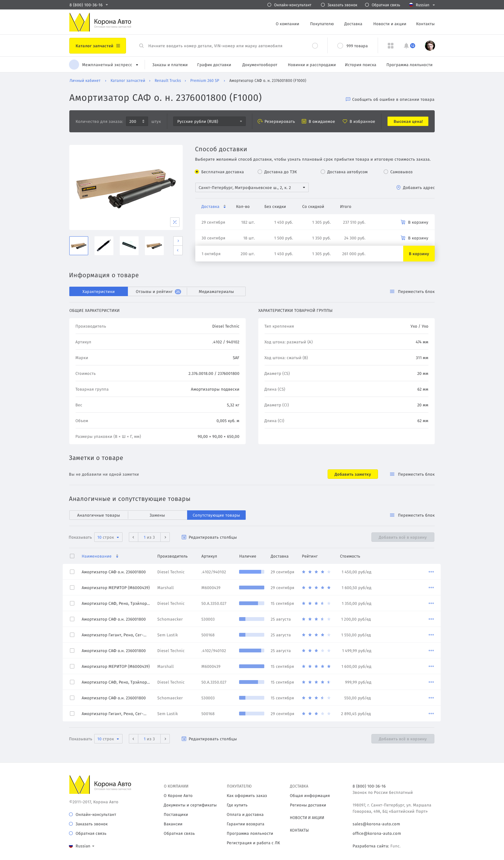Open Russian language dropdown in top bar

tap(434, 5)
